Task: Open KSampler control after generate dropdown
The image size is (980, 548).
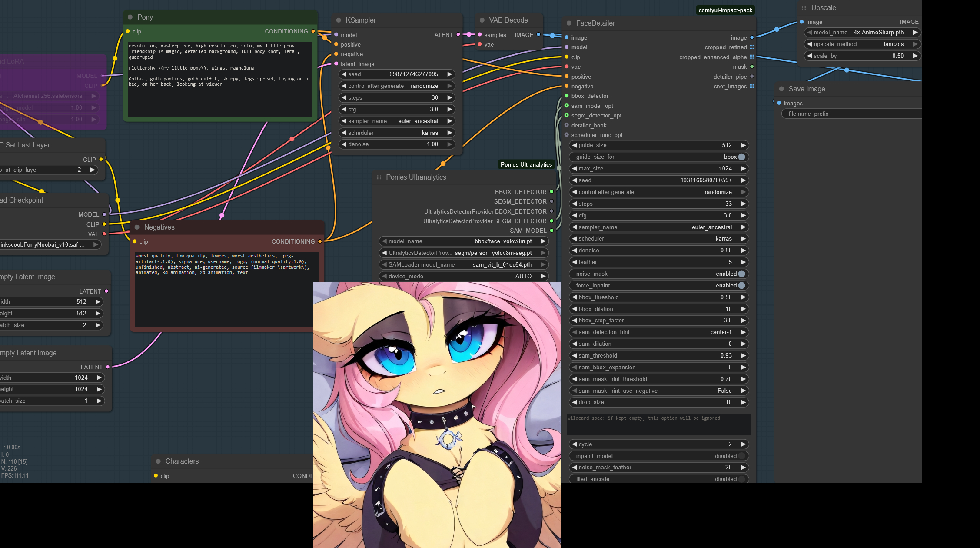Action: coord(397,86)
